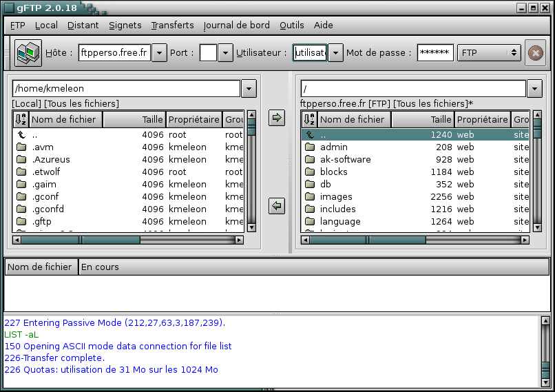The height and width of the screenshot is (392, 555).
Task: Click the local parent directory up arrow
Action: click(x=21, y=134)
